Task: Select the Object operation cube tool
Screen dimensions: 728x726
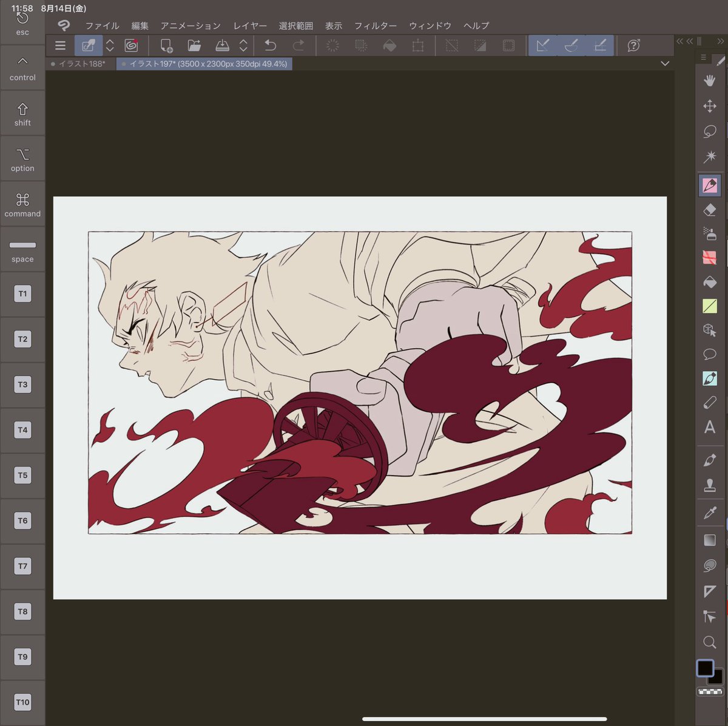Action: pos(710,330)
